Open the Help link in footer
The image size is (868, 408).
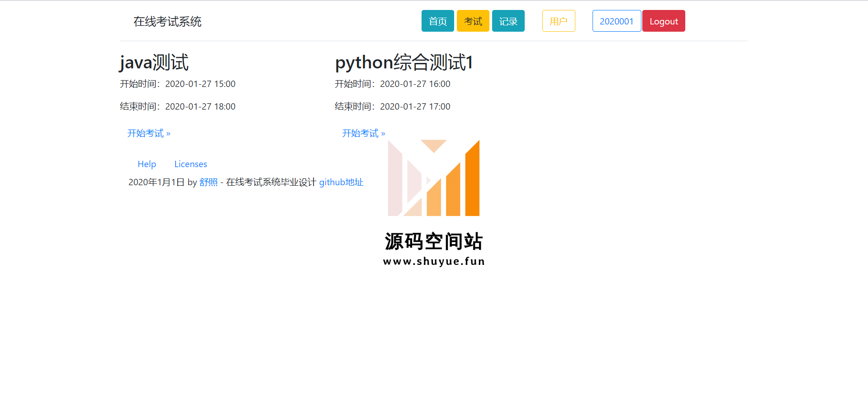147,164
